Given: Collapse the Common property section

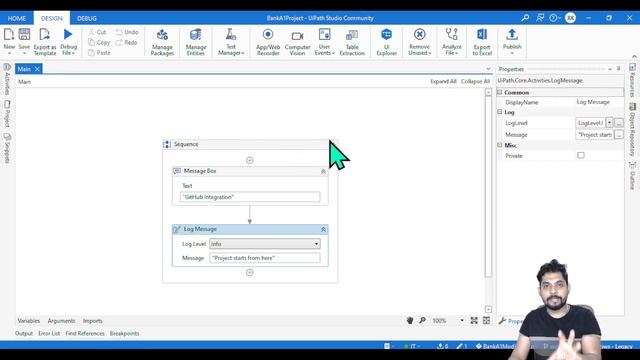Looking at the screenshot, I should click(500, 92).
